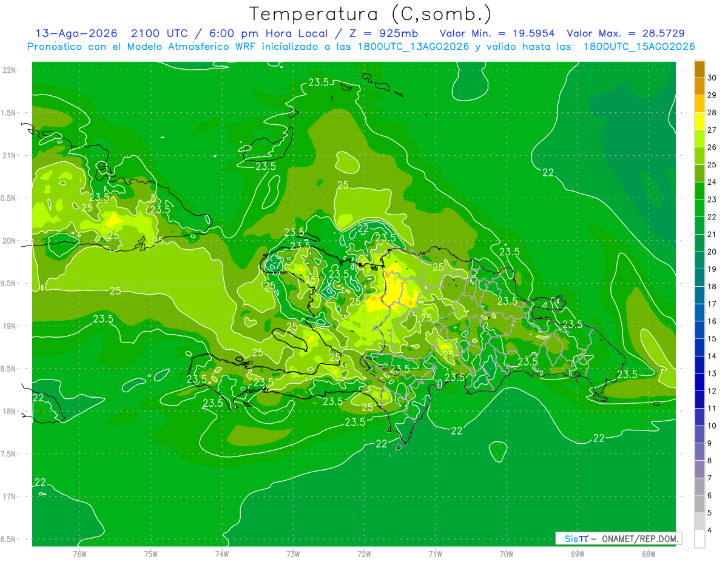Click the '72W' longitude axis label
This screenshot has width=728, height=562.
(364, 554)
